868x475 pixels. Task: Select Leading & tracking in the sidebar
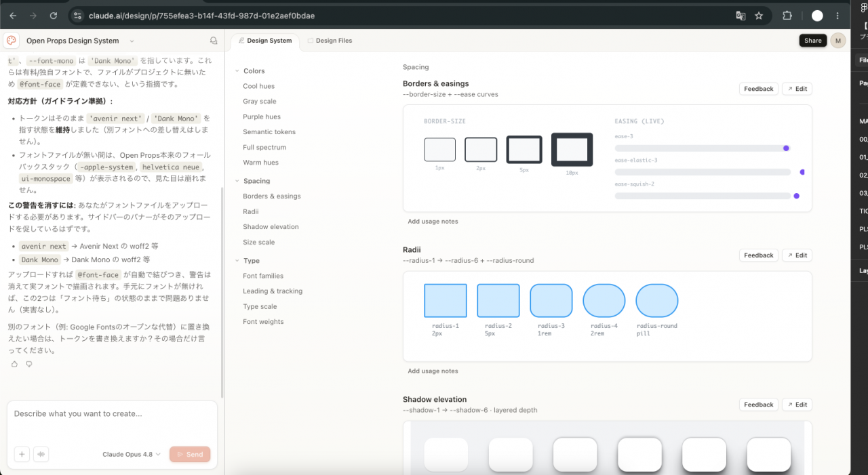coord(273,291)
